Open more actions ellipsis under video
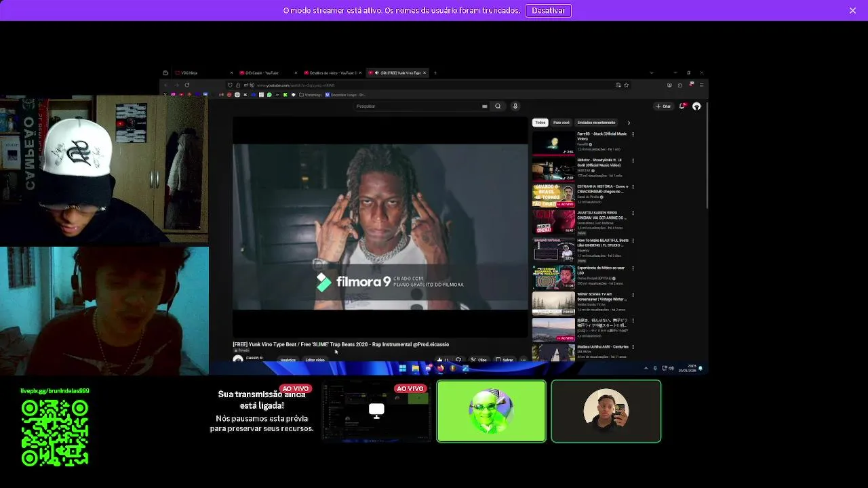868x488 pixels. pyautogui.click(x=523, y=360)
